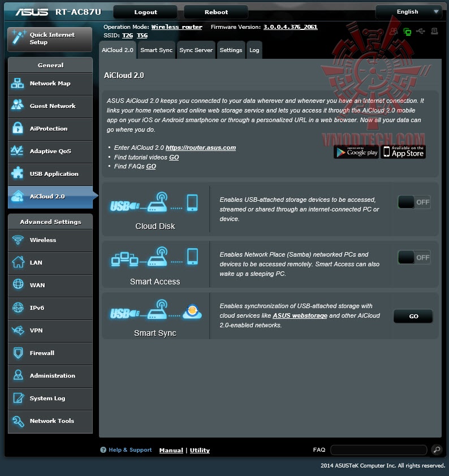
Task: Switch to the Settings tab
Action: coord(231,50)
